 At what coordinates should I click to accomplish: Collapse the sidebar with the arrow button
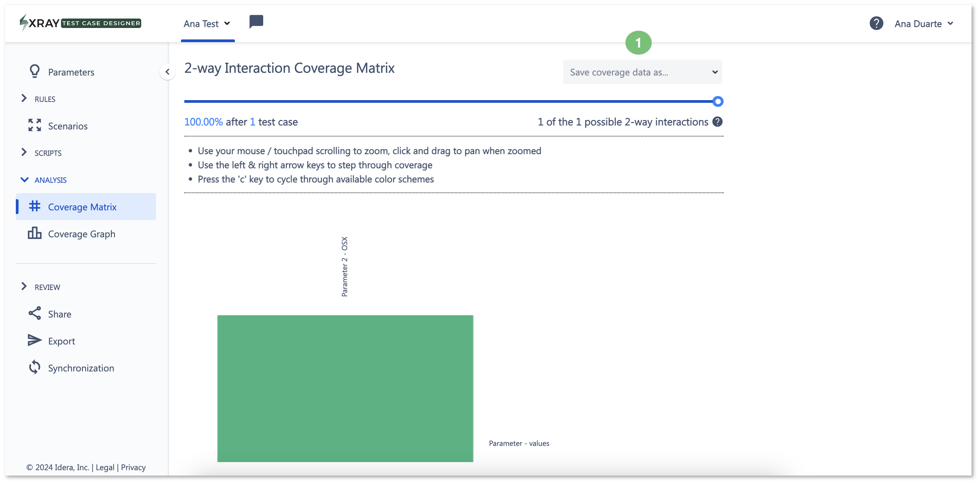[x=167, y=72]
